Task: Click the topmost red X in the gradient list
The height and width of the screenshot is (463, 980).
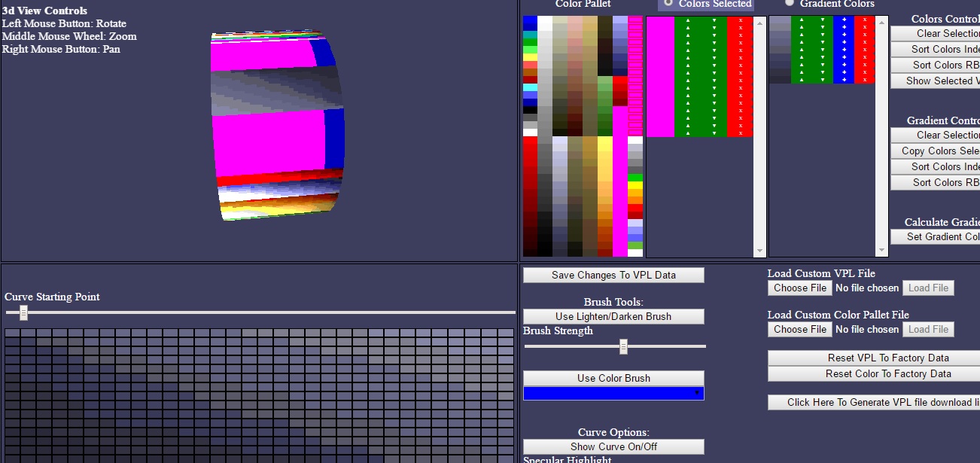Action: click(864, 20)
